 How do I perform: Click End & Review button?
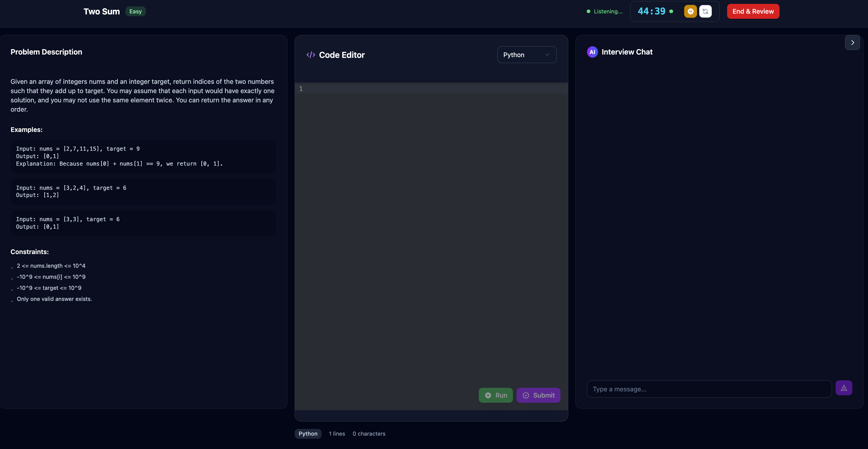tap(753, 12)
